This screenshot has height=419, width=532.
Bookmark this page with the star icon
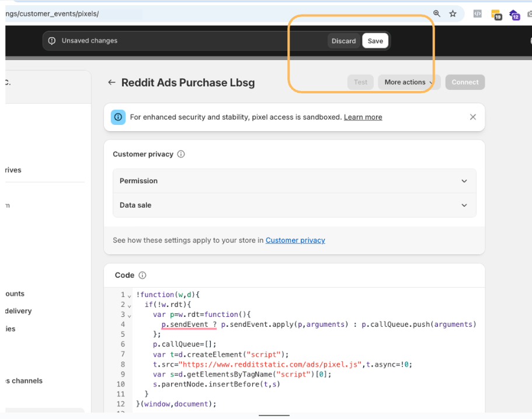(453, 13)
